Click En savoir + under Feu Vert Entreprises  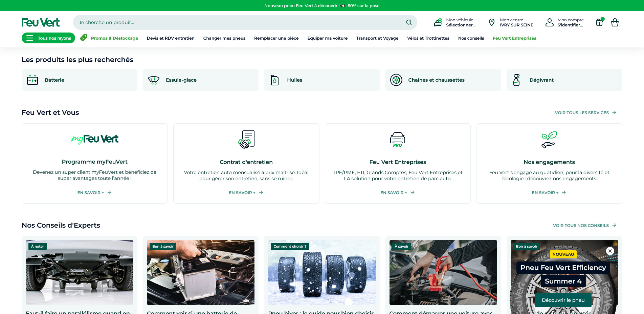click(398, 192)
